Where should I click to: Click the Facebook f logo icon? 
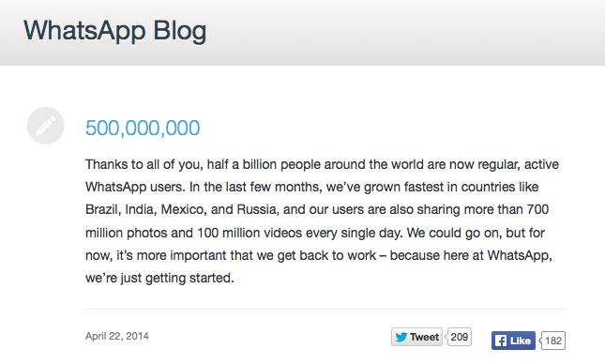point(501,341)
